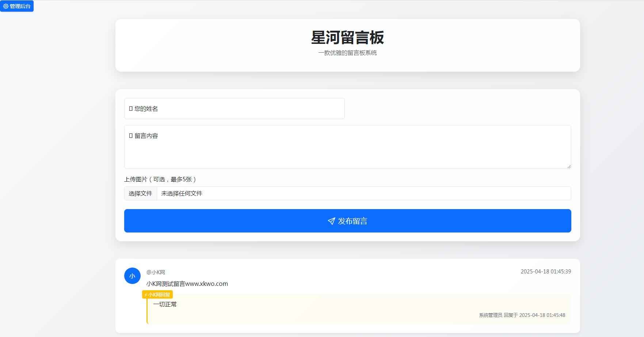Viewport: 644px width, 337px height.
Task: Click the timestamp 2025-04-18 01:45:39
Action: 546,272
